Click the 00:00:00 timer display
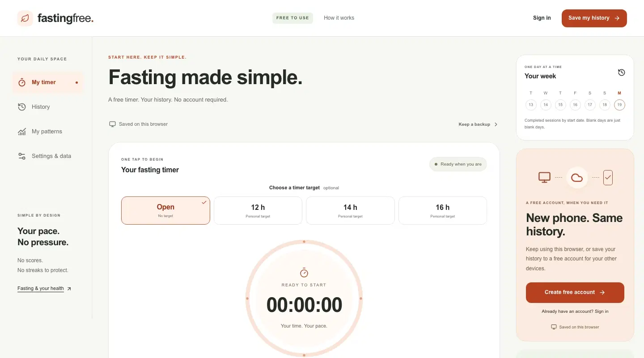 tap(304, 305)
